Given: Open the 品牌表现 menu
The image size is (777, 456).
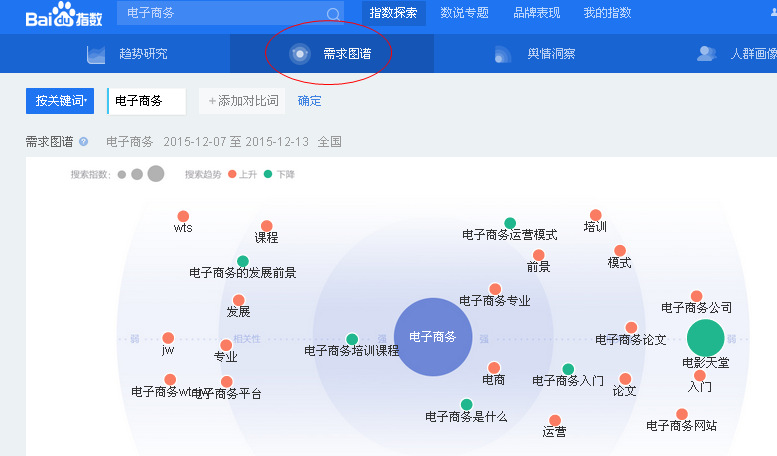Looking at the screenshot, I should pos(537,13).
